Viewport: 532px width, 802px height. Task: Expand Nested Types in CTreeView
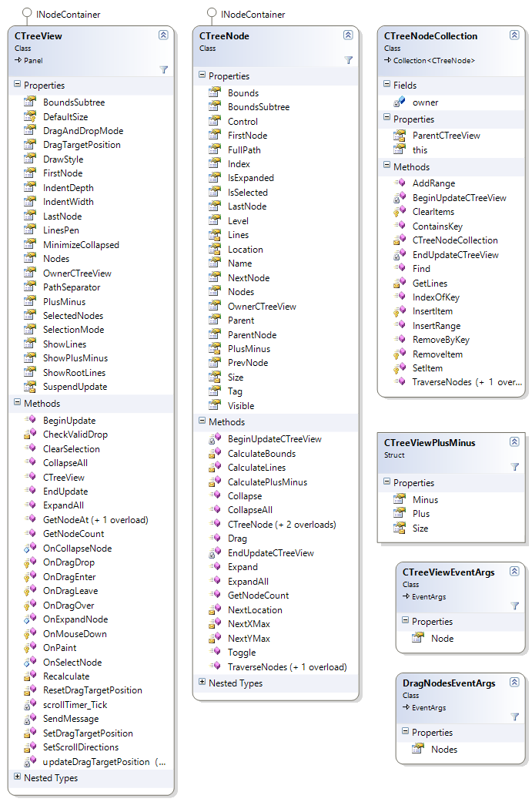[x=18, y=777]
